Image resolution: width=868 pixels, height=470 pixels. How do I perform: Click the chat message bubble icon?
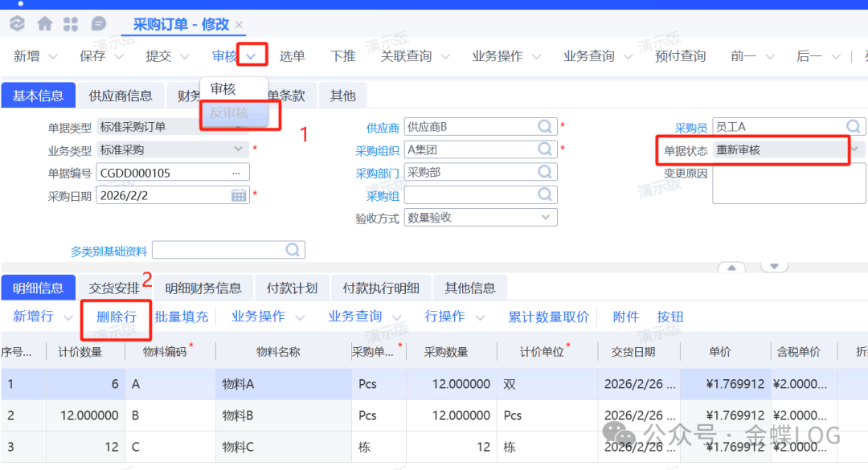98,24
